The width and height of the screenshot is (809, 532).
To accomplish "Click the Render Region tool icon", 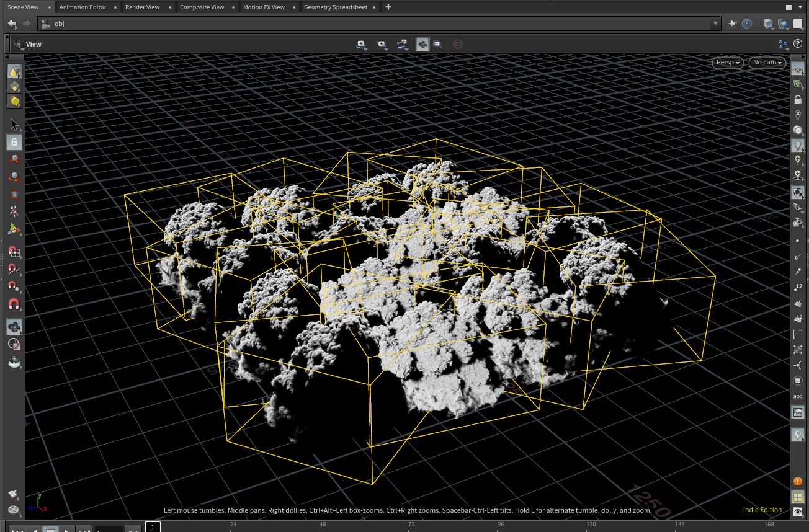I will tap(14, 344).
